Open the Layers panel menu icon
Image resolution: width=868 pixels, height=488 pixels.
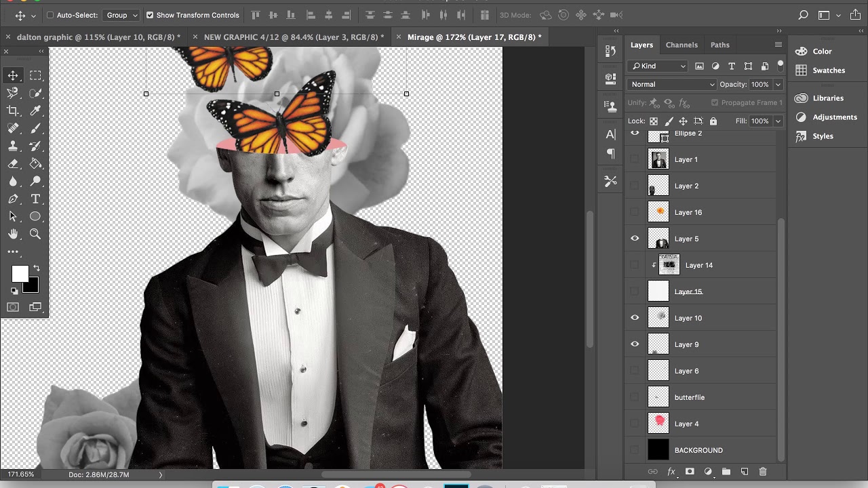click(x=778, y=45)
